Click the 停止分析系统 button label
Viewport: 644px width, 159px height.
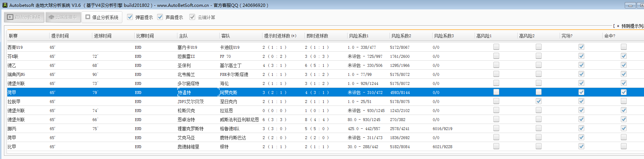pyautogui.click(x=105, y=17)
